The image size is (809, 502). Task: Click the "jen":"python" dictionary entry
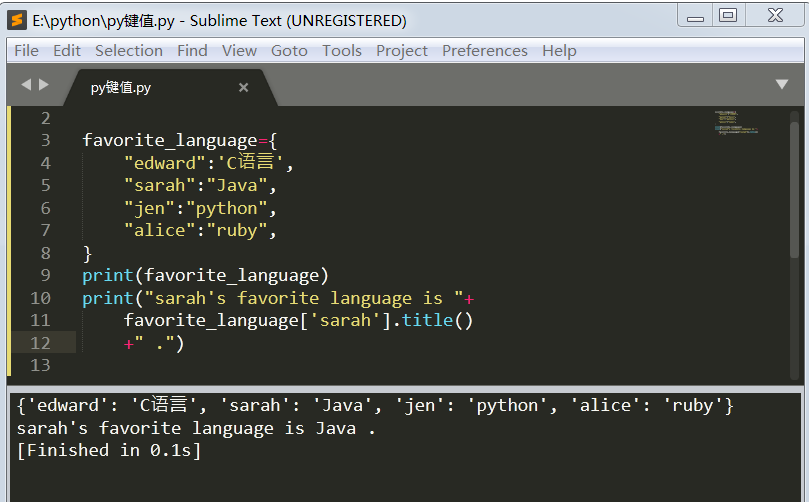click(x=200, y=208)
